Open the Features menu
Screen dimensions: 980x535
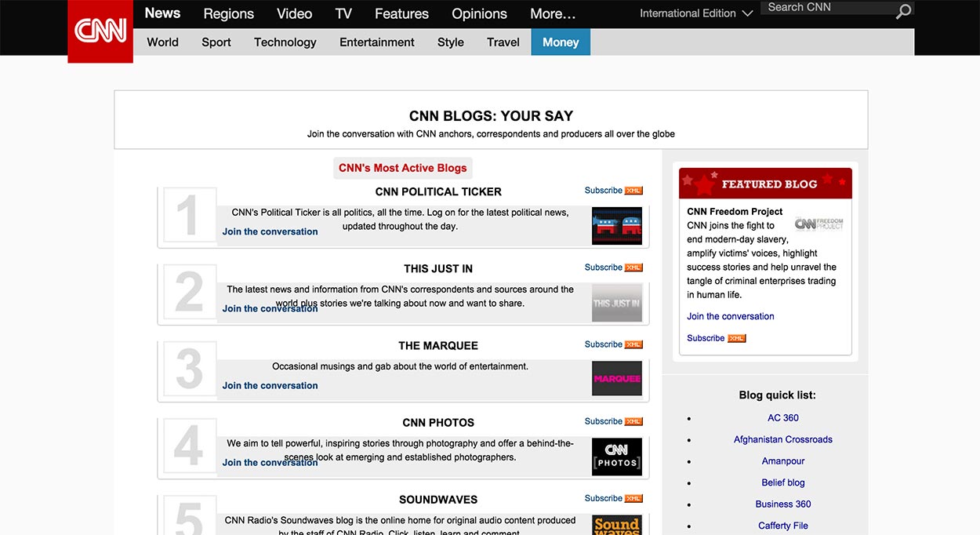pyautogui.click(x=401, y=14)
